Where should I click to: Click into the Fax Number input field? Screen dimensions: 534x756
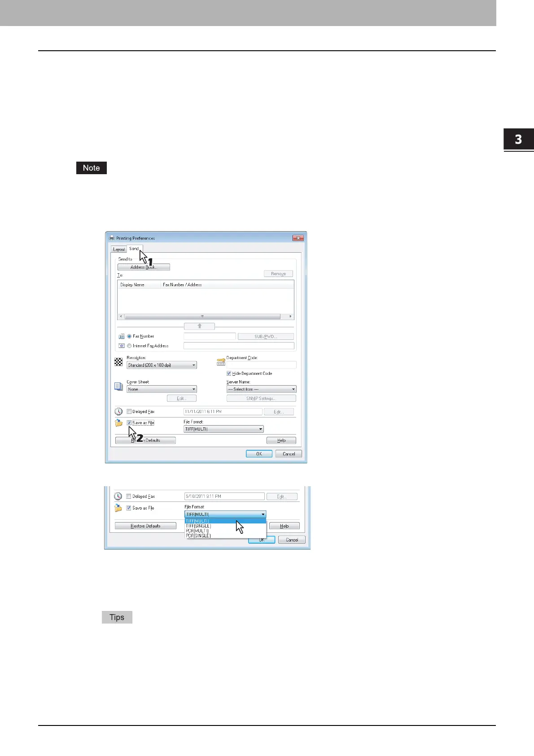pos(210,336)
